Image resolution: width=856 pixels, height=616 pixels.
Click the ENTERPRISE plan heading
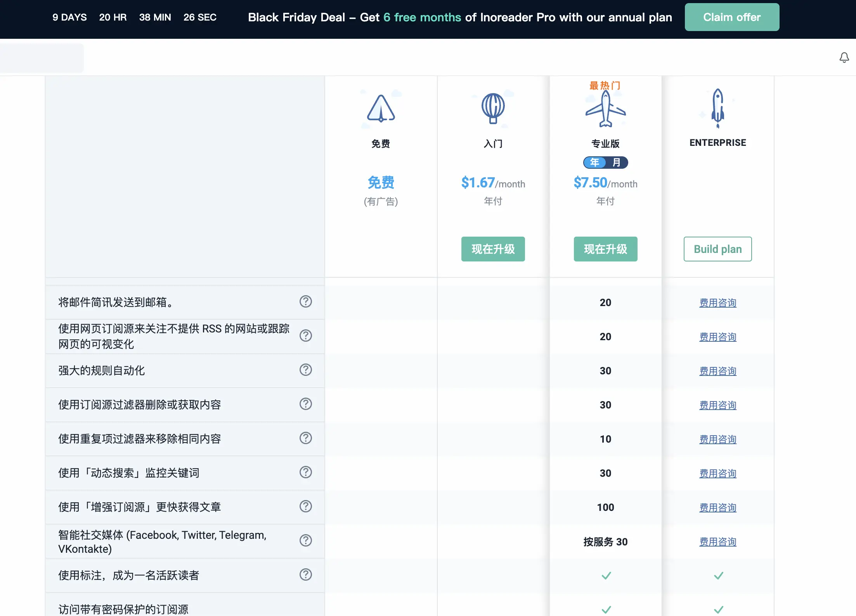click(718, 143)
